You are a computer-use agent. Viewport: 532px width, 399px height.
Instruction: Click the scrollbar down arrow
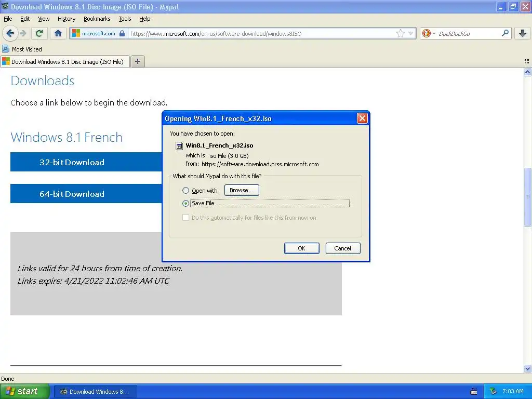pyautogui.click(x=527, y=368)
